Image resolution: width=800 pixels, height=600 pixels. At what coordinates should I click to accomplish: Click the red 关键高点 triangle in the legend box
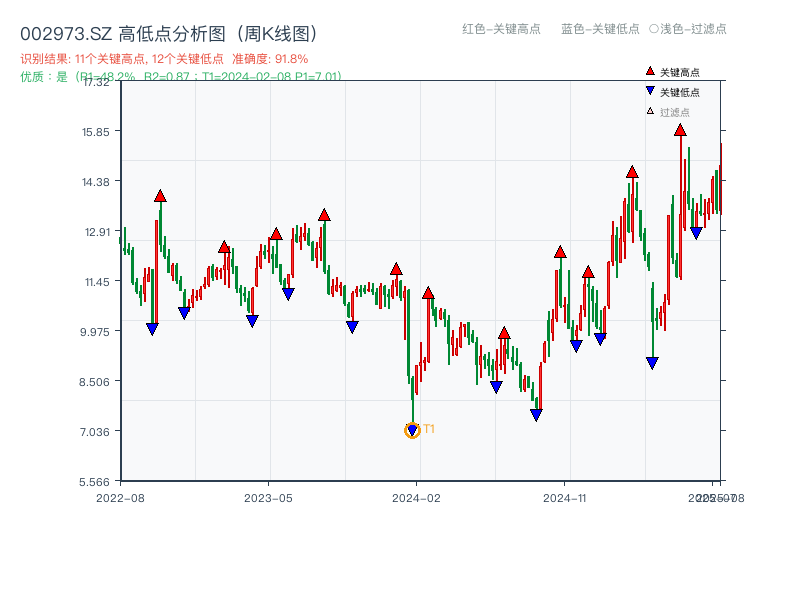coord(649,70)
